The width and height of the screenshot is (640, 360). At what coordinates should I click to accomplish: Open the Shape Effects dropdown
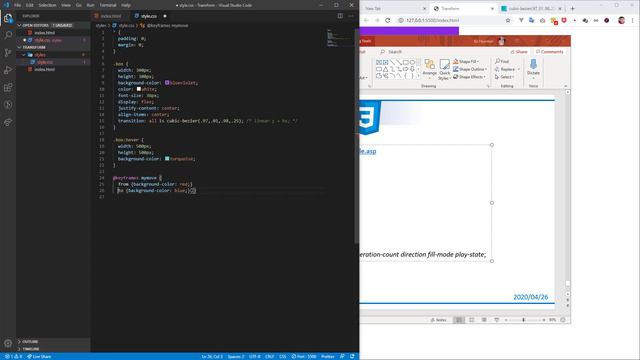coord(469,77)
